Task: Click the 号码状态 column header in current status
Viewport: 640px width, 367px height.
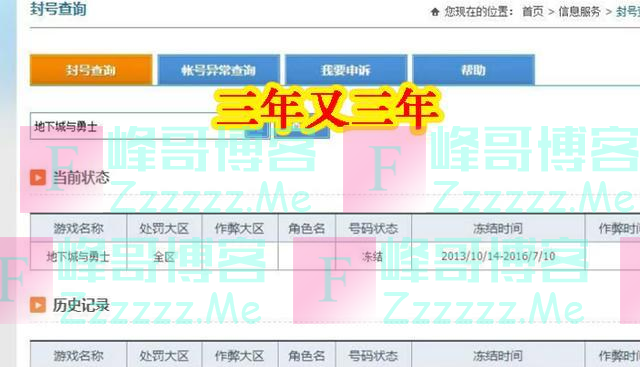Action: tap(373, 228)
